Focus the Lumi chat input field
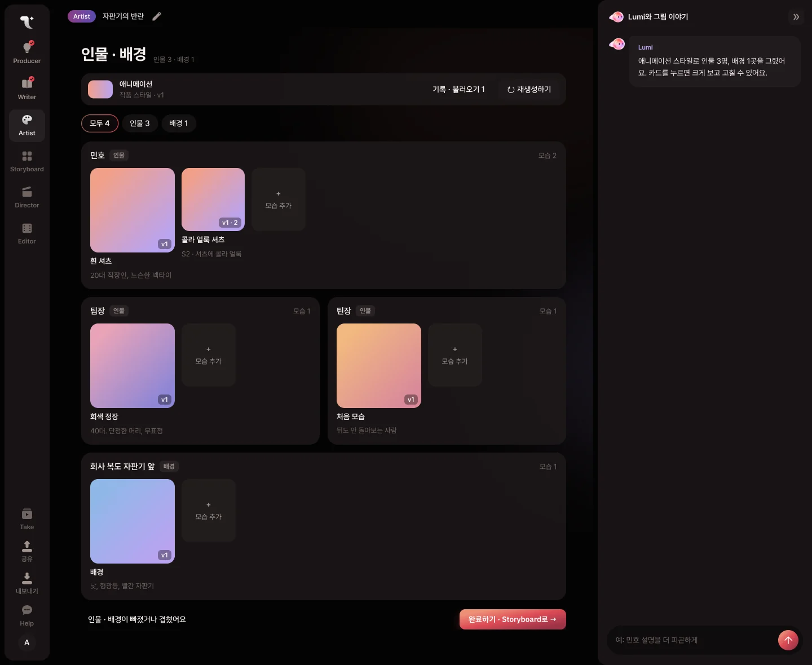 point(692,640)
